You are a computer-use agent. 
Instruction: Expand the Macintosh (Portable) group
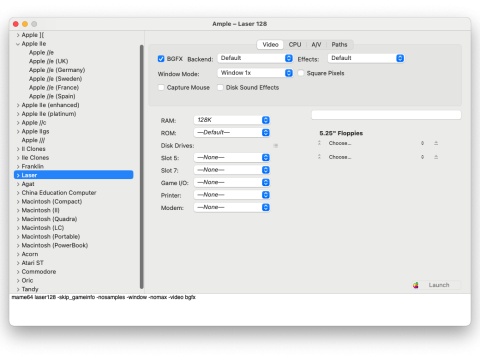point(18,237)
